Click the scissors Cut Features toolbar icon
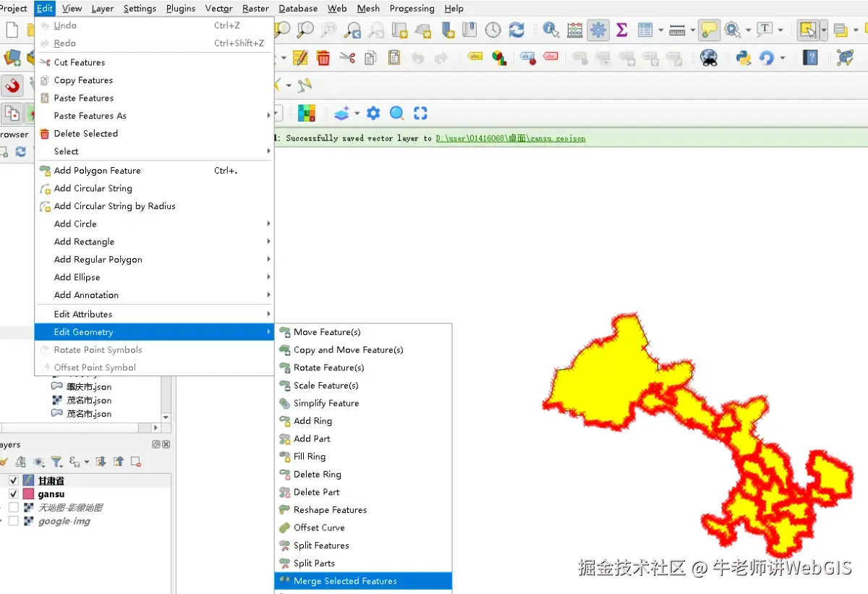The image size is (868, 594). (x=347, y=58)
